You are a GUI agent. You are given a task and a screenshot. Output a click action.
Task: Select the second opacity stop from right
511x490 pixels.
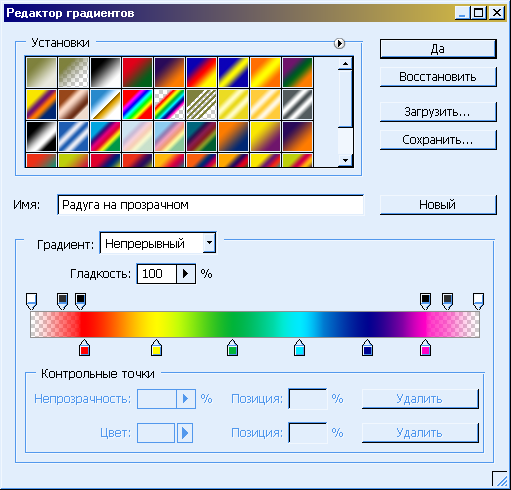447,301
